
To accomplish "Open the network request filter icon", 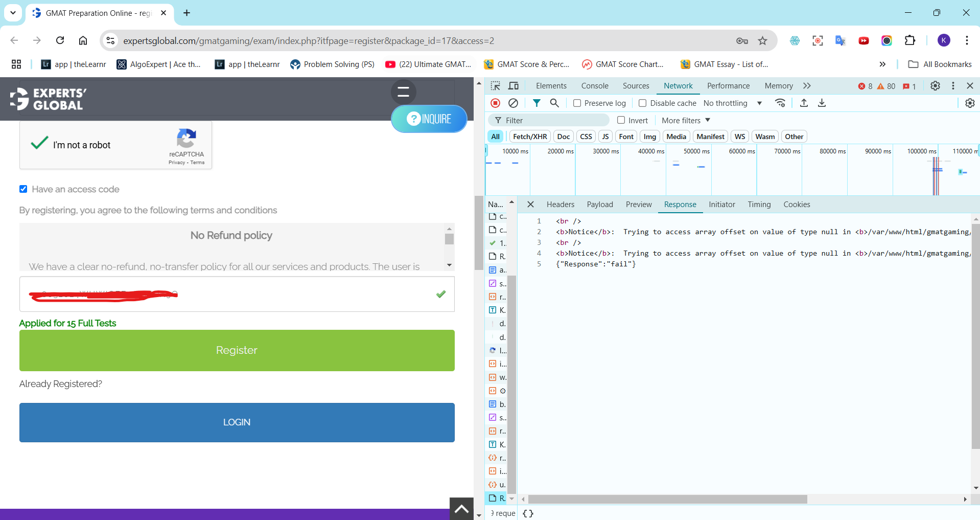I will pyautogui.click(x=536, y=103).
